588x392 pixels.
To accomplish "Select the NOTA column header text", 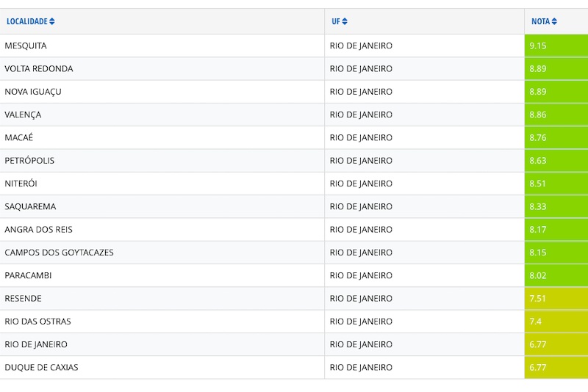I will click(540, 21).
